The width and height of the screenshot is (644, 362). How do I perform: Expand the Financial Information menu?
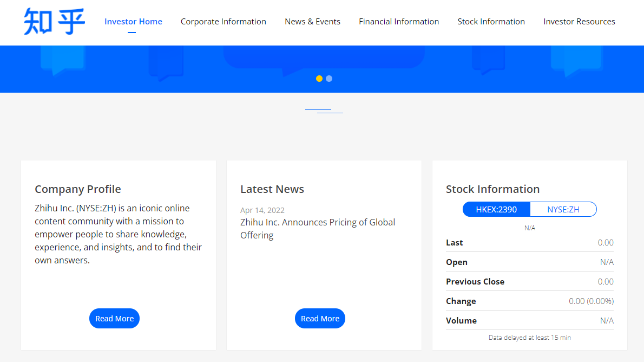399,22
